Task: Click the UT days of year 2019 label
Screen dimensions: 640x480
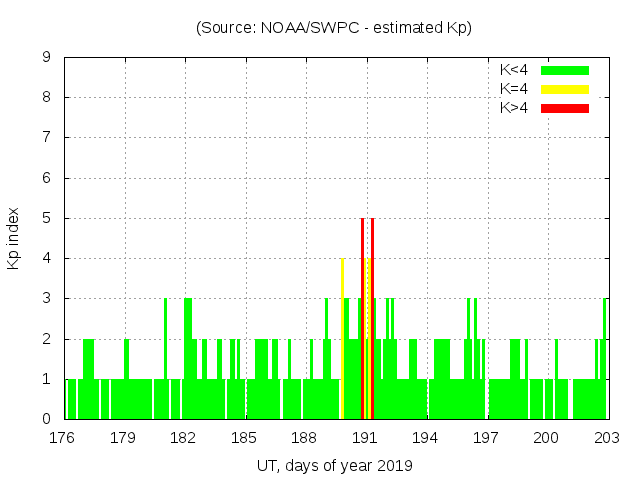Action: [334, 465]
